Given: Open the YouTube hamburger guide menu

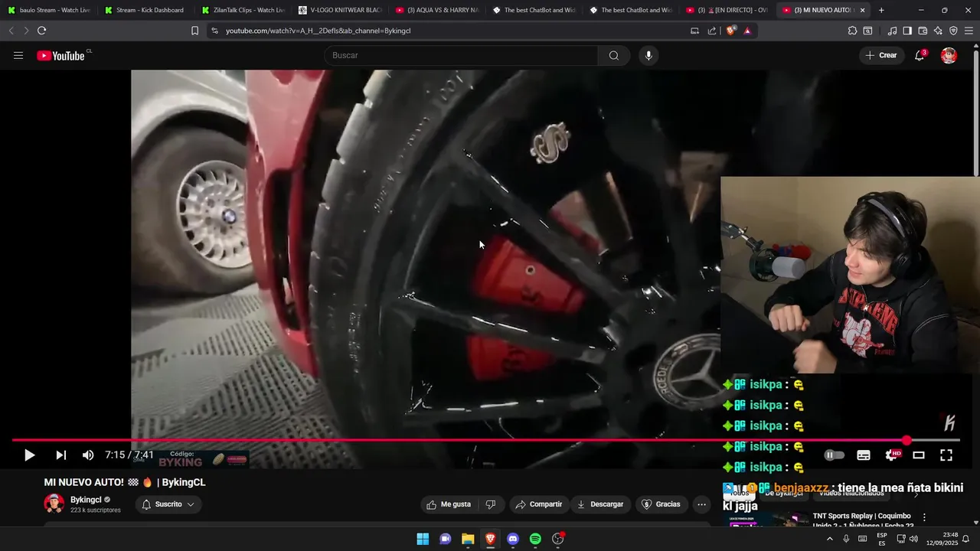Looking at the screenshot, I should (18, 55).
